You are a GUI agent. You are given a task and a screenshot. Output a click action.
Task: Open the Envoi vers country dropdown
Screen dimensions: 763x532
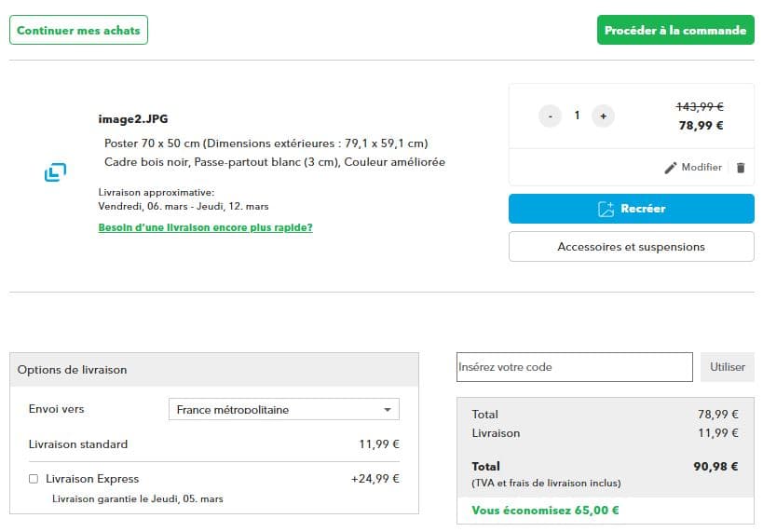282,410
